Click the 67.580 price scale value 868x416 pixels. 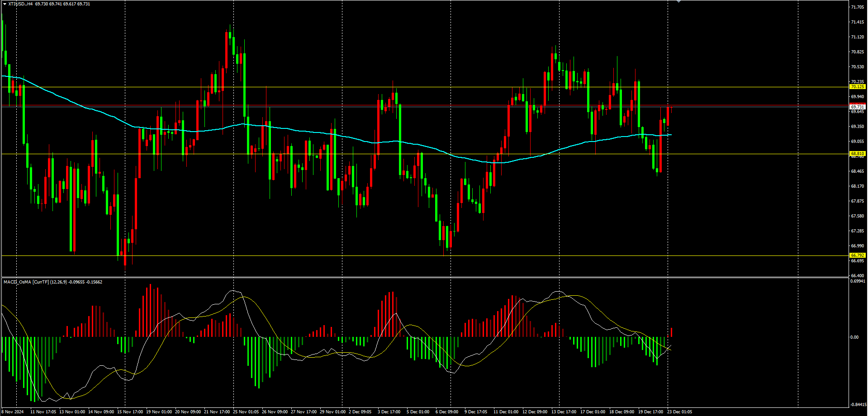(858, 216)
